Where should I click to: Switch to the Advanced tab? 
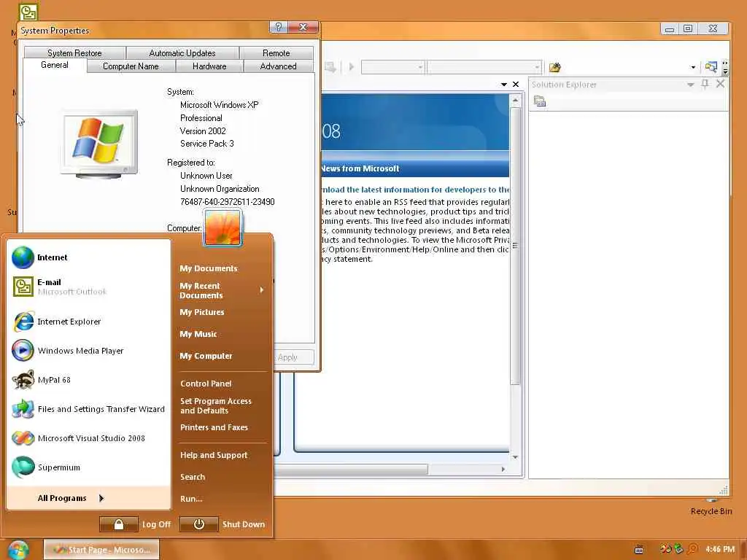point(278,66)
